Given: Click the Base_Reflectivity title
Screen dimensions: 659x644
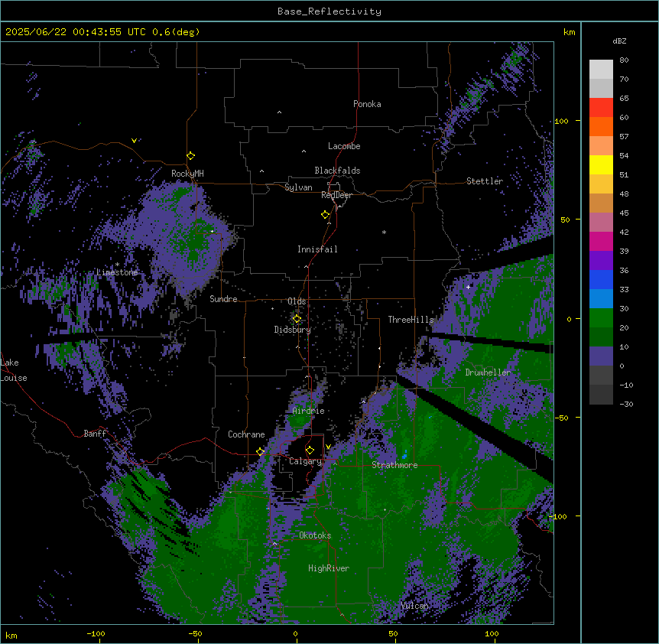Looking at the screenshot, I should (329, 11).
